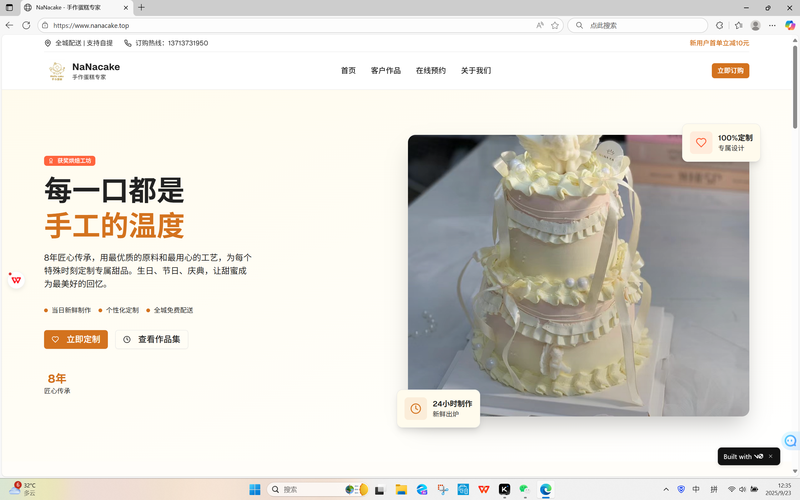Screen dimensions: 800x500
Task: Open the chat assistant bubble icon
Action: pos(790,440)
